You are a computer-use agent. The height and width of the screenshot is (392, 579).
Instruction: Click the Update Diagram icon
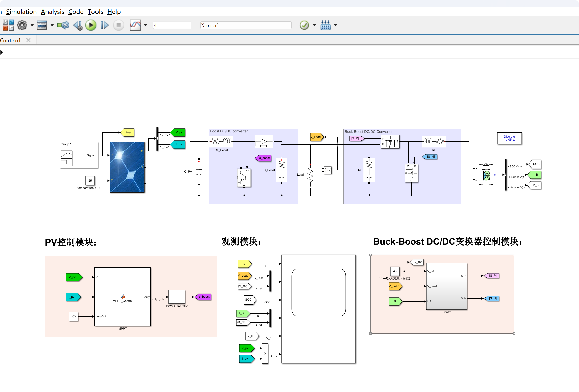[x=63, y=25]
